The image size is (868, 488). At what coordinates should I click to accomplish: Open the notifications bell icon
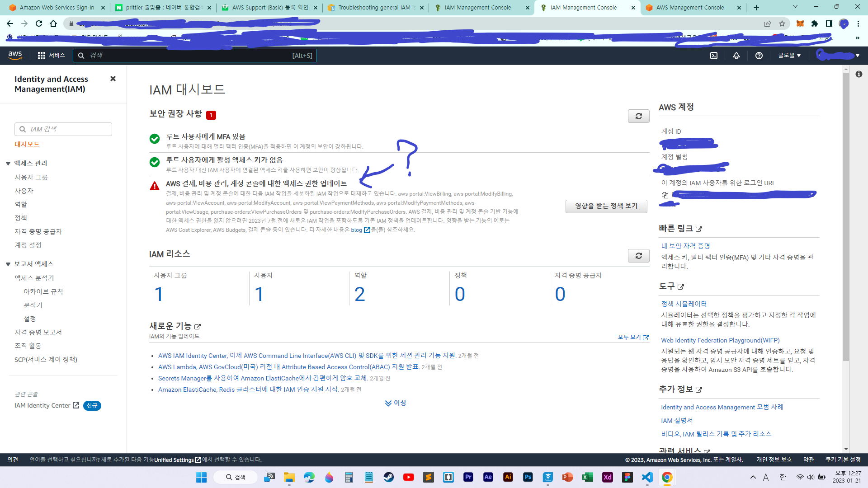(736, 56)
